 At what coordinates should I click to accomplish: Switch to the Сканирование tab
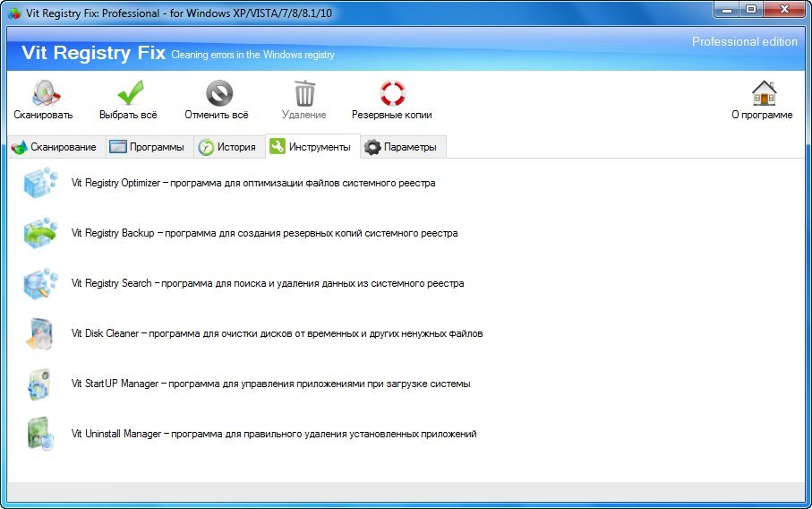point(56,147)
